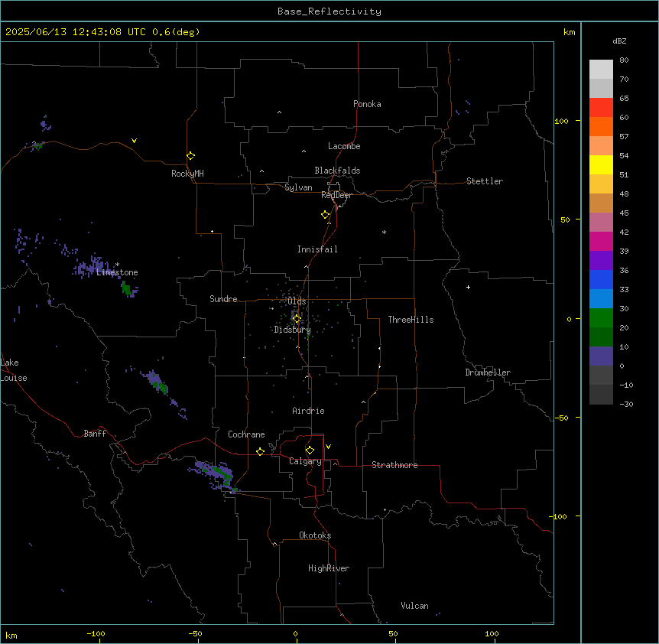Select the Lacombe city label
Screen dimensions: 659x644
pyautogui.click(x=344, y=146)
